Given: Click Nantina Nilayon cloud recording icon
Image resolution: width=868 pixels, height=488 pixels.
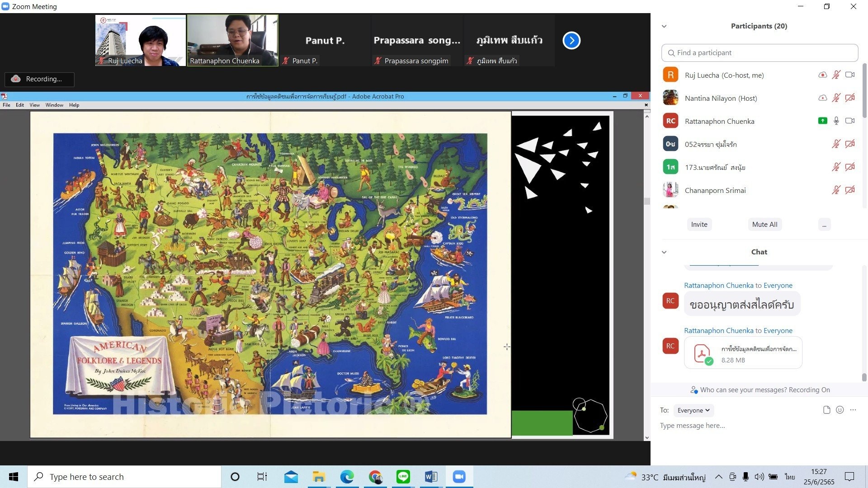Looking at the screenshot, I should click(822, 98).
